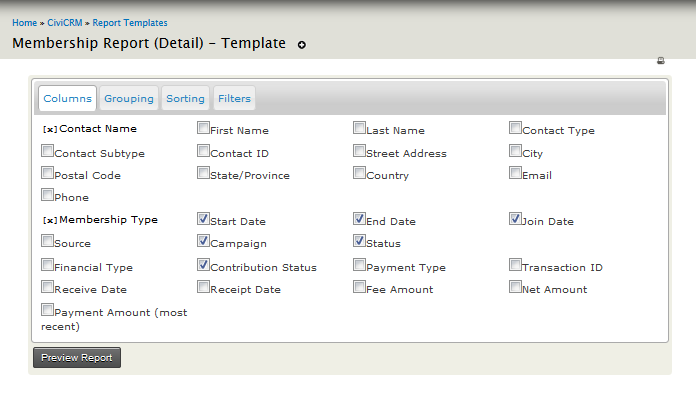Screen dimensions: 696x401
Task: Enable the First Name column checkbox
Action: pyautogui.click(x=203, y=128)
